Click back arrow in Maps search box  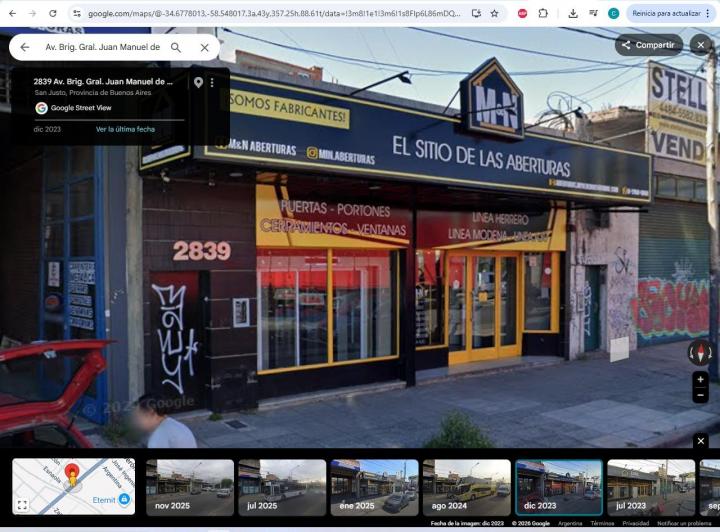coord(25,47)
